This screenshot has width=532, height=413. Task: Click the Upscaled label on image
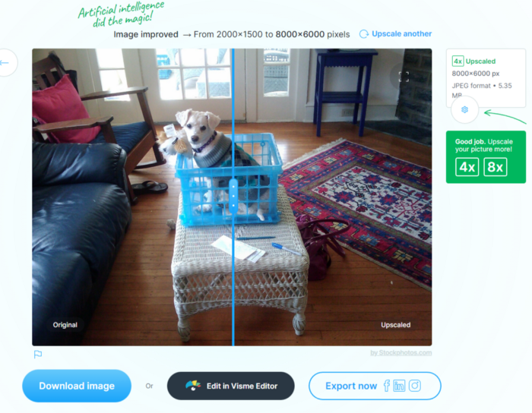tap(396, 325)
